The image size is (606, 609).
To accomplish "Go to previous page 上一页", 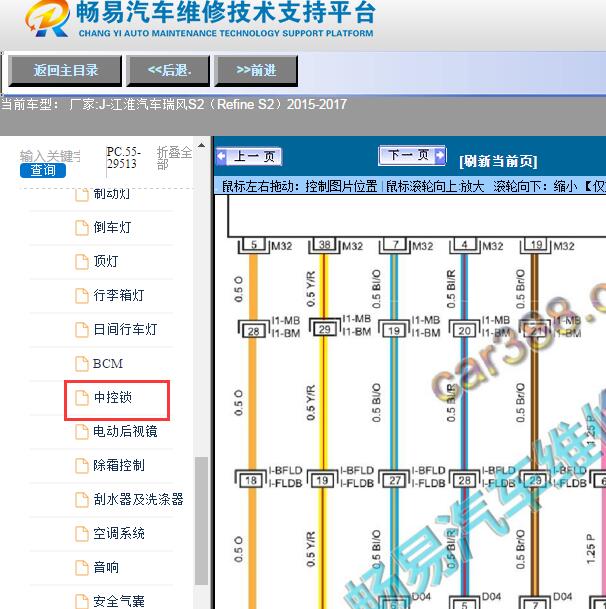I will click(x=249, y=157).
